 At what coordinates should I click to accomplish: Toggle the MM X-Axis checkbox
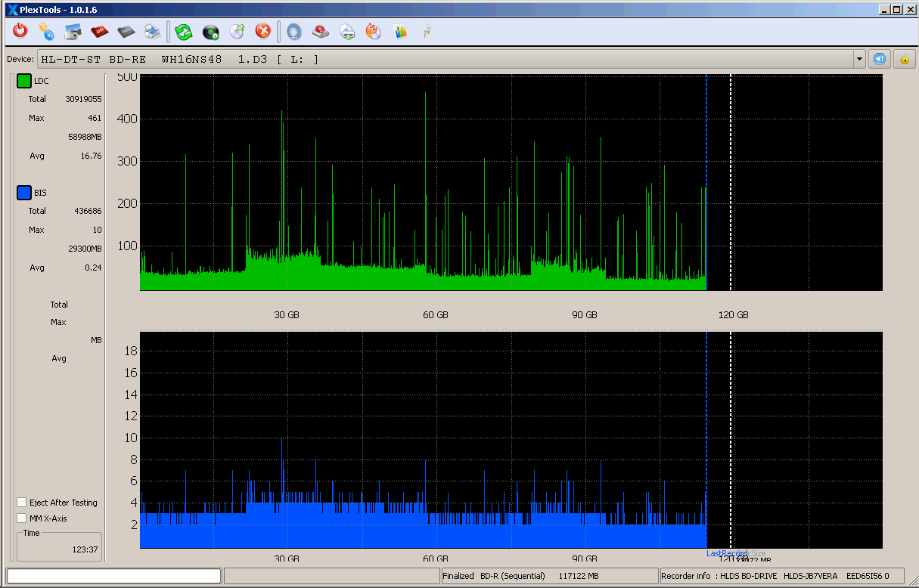[22, 518]
